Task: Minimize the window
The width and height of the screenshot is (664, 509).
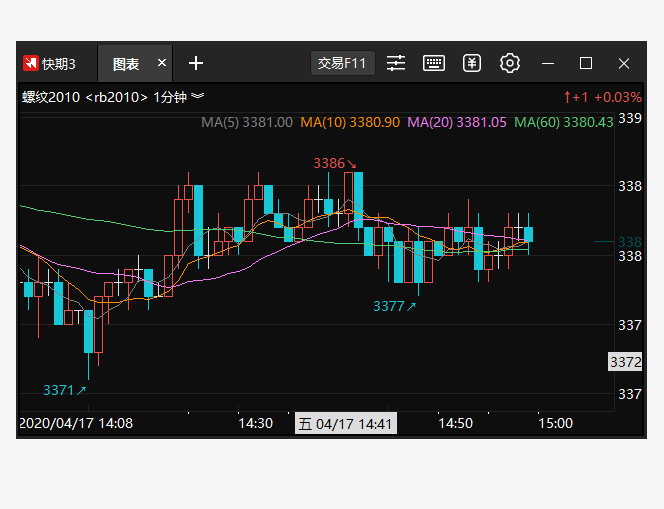Action: [548, 64]
